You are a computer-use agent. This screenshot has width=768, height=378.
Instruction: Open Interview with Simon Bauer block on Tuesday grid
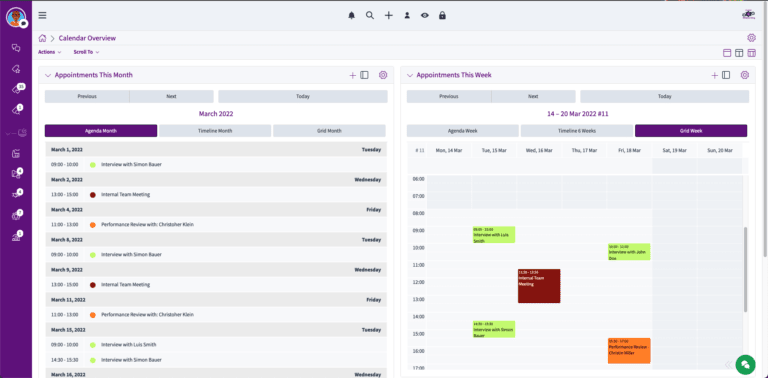tap(494, 329)
